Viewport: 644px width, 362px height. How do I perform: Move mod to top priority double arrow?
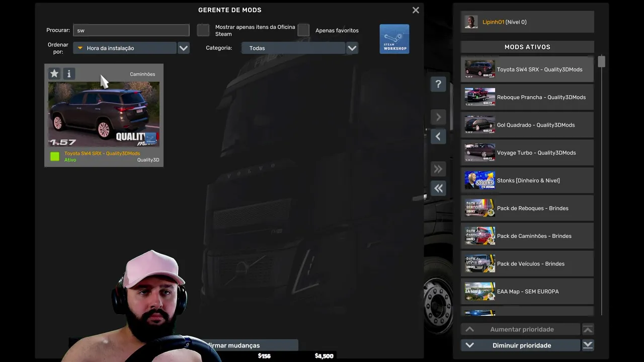click(x=588, y=329)
